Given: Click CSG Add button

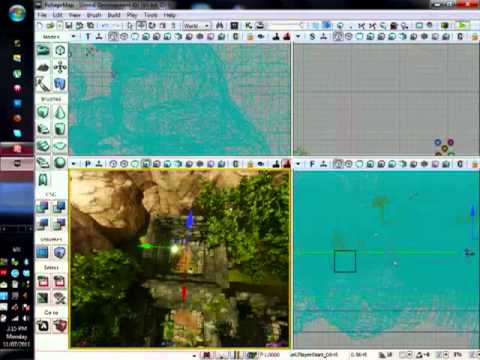Looking at the screenshot, I should pyautogui.click(x=43, y=207).
